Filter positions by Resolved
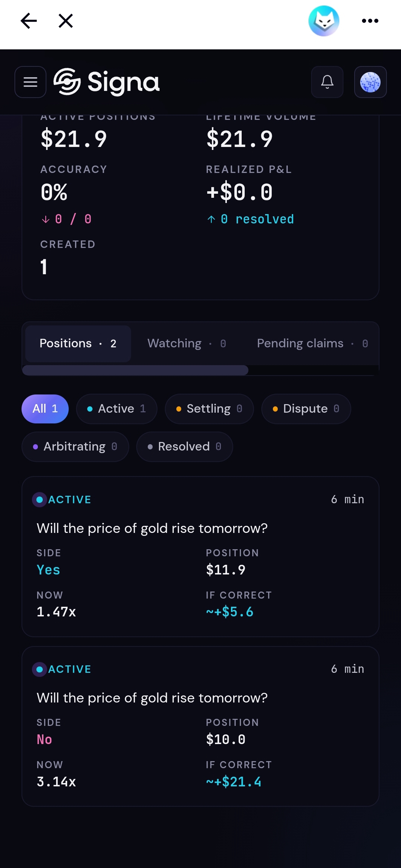This screenshot has width=401, height=868. (x=185, y=447)
